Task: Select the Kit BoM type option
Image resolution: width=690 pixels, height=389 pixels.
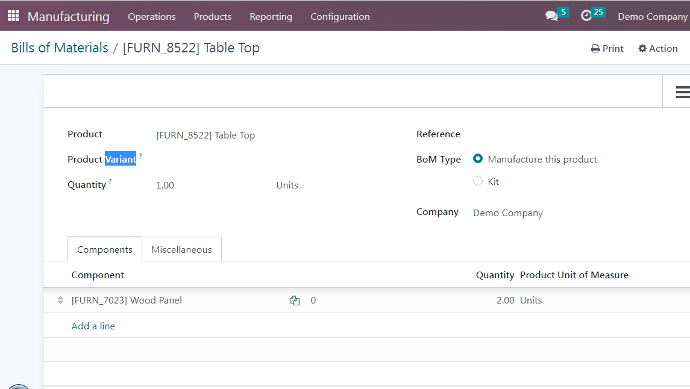Action: [477, 181]
